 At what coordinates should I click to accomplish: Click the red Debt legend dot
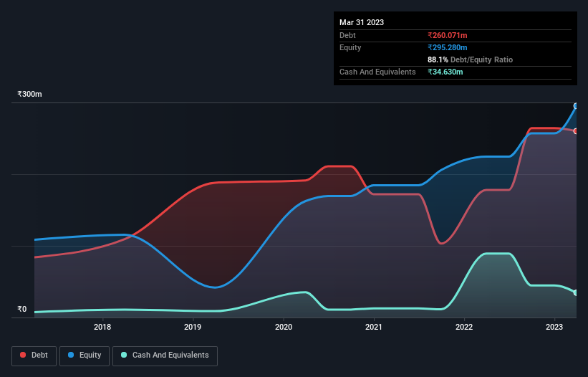pos(23,355)
